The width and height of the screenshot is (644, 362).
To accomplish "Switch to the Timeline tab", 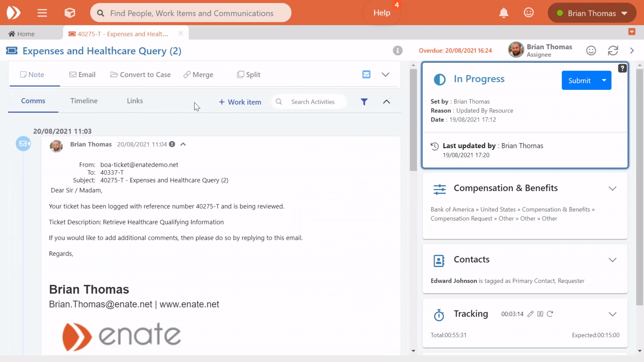I will point(84,101).
